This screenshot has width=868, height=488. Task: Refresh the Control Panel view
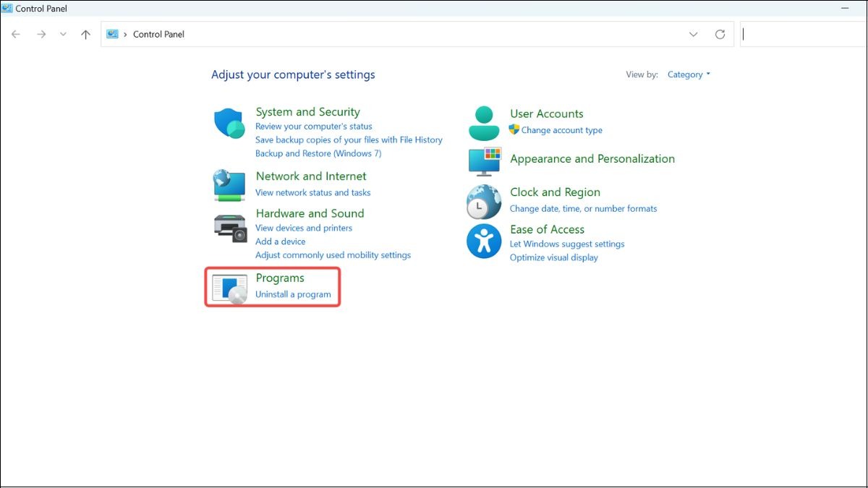click(720, 34)
